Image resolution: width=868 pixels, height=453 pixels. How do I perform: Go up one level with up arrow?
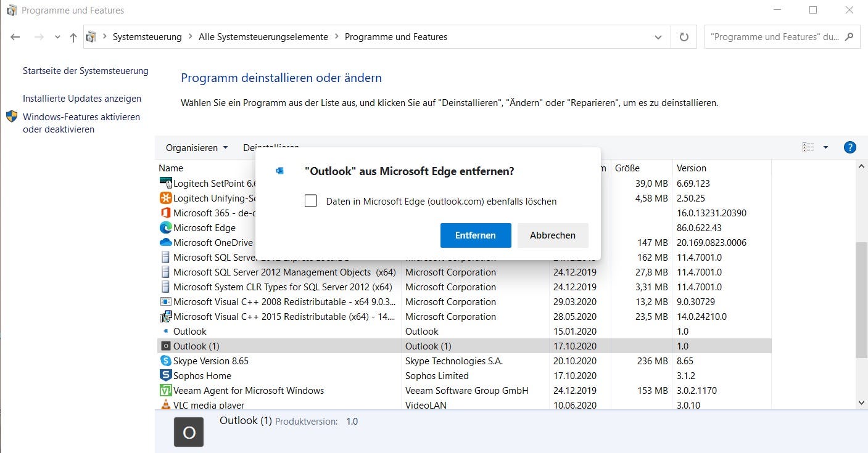click(73, 37)
